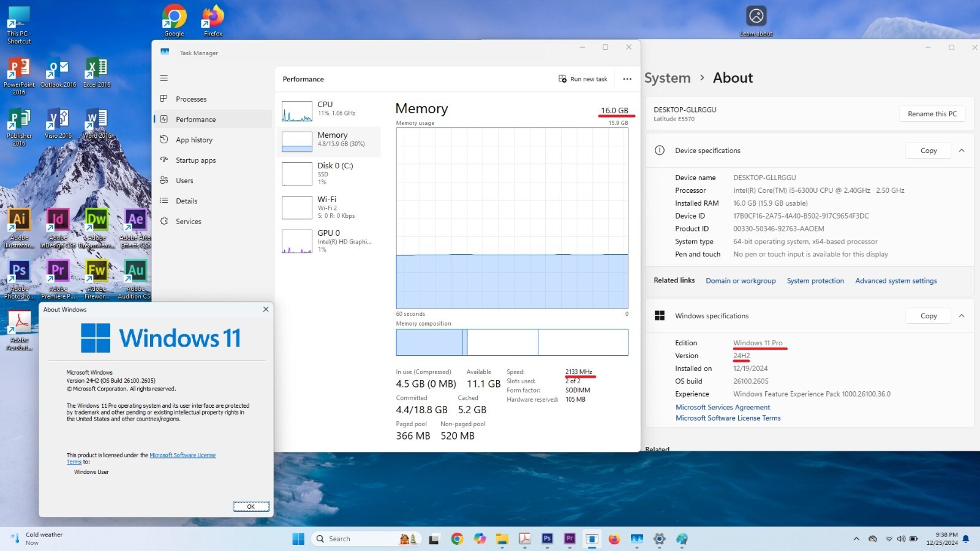Open the Cold weather widget
Viewport: 980px width, 551px height.
(x=37, y=539)
